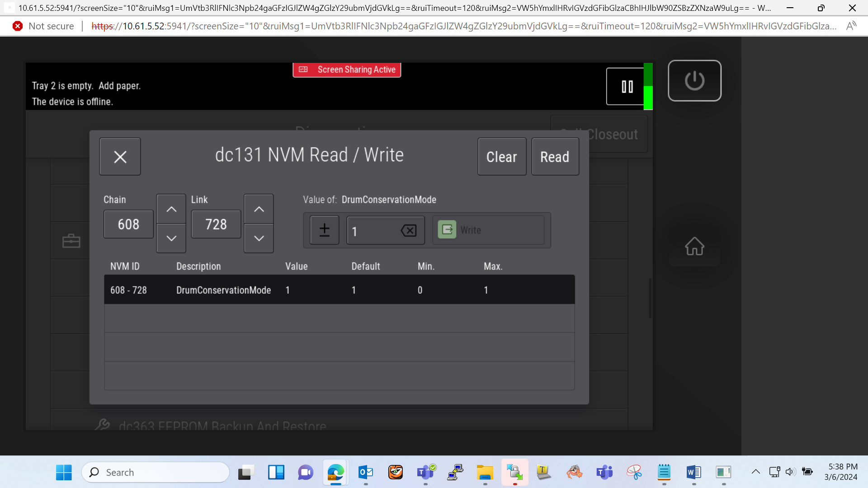
Task: Decrease the Chain value with down arrow
Action: pyautogui.click(x=171, y=238)
